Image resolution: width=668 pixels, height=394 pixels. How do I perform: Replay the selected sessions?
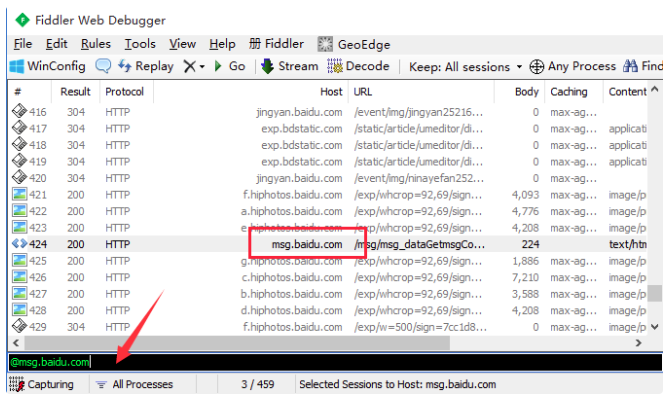(146, 66)
